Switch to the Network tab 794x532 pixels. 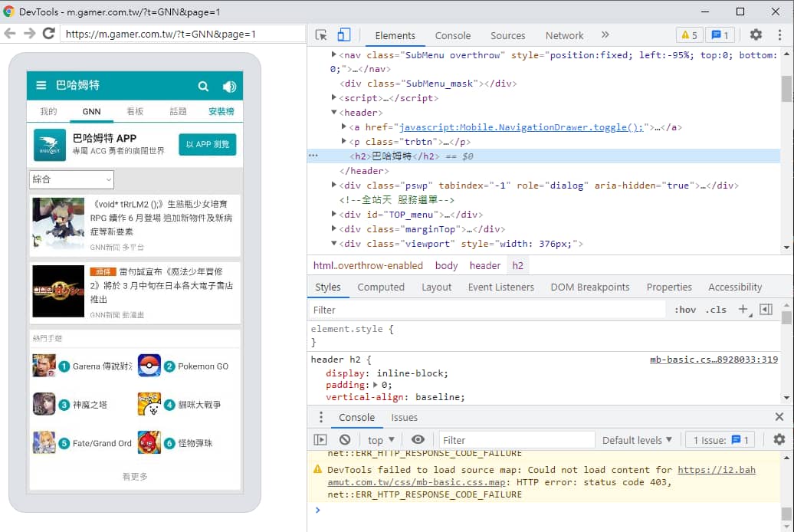pyautogui.click(x=564, y=35)
